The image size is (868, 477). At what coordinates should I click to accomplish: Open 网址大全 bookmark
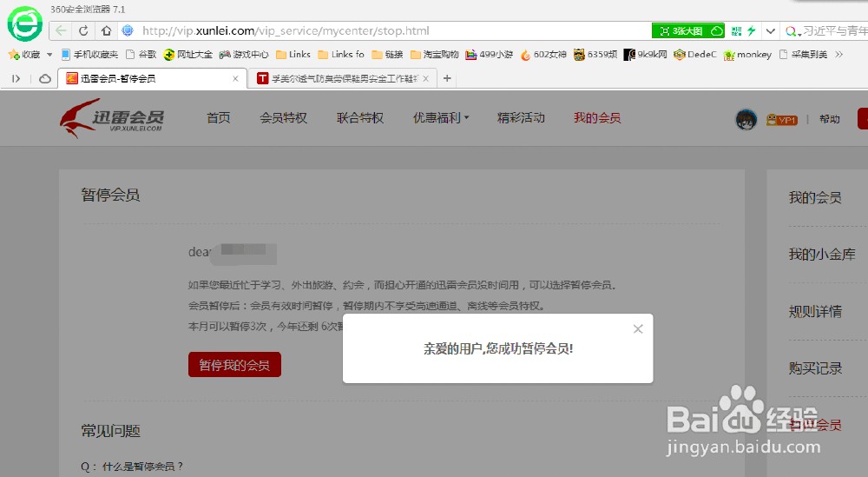pos(188,54)
